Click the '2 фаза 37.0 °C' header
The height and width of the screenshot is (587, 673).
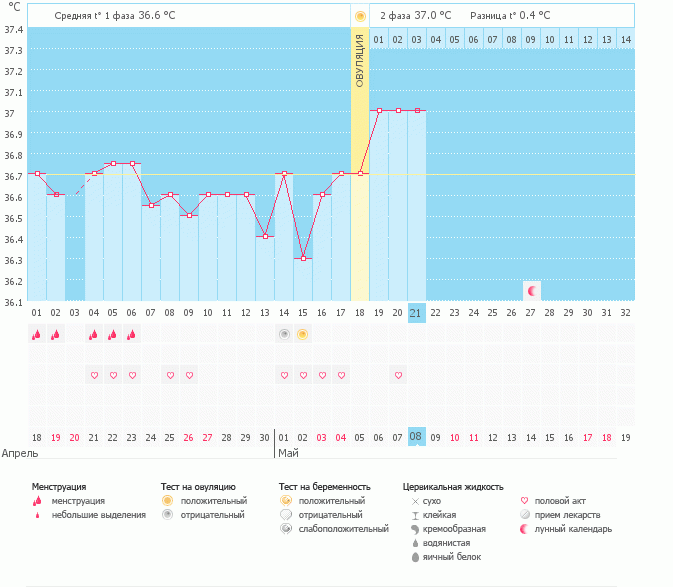[x=415, y=16]
